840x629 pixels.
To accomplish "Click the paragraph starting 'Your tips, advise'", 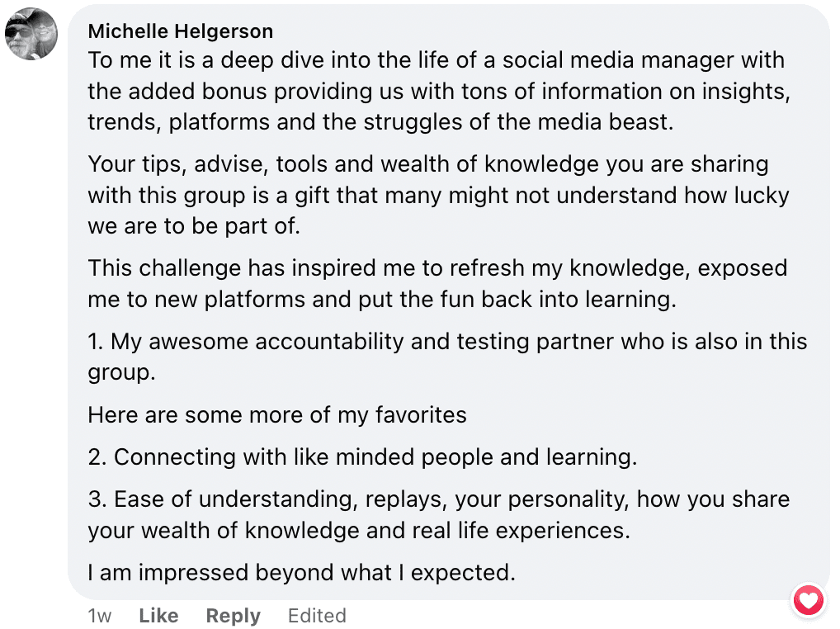I will coord(438,195).
